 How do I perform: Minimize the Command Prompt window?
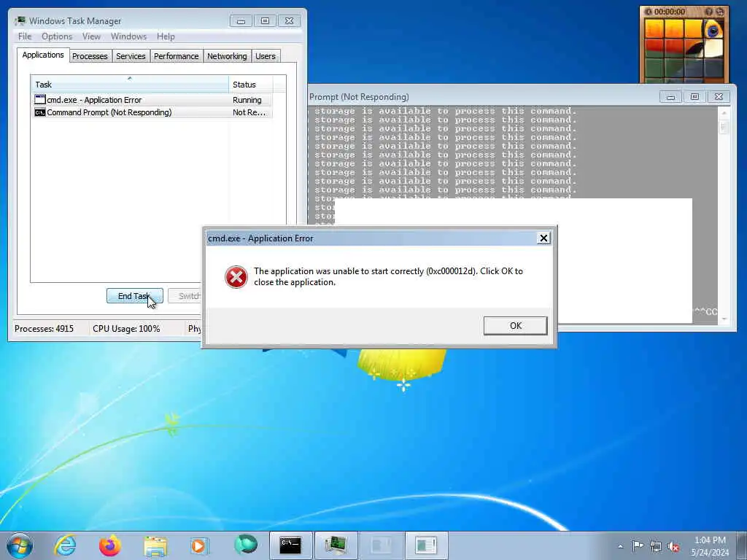click(671, 97)
